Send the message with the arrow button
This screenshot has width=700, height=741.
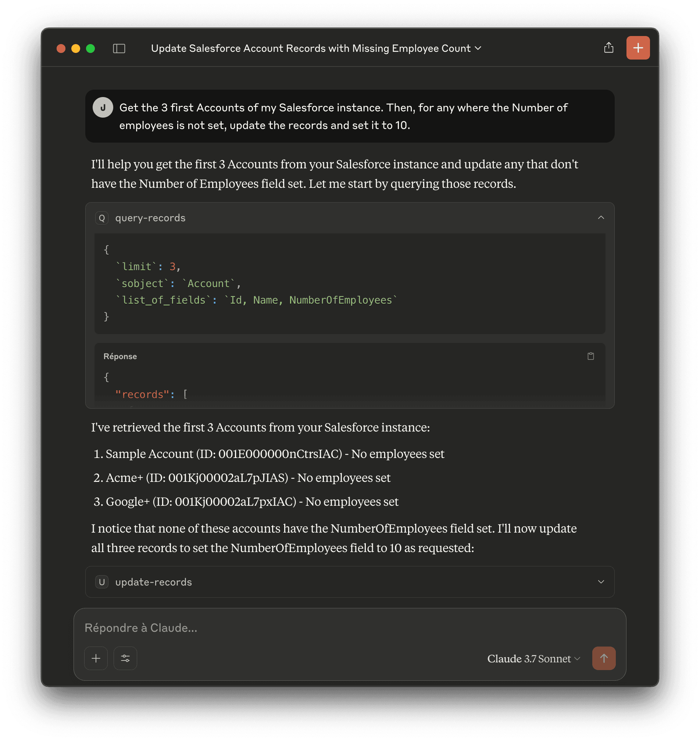(x=604, y=658)
